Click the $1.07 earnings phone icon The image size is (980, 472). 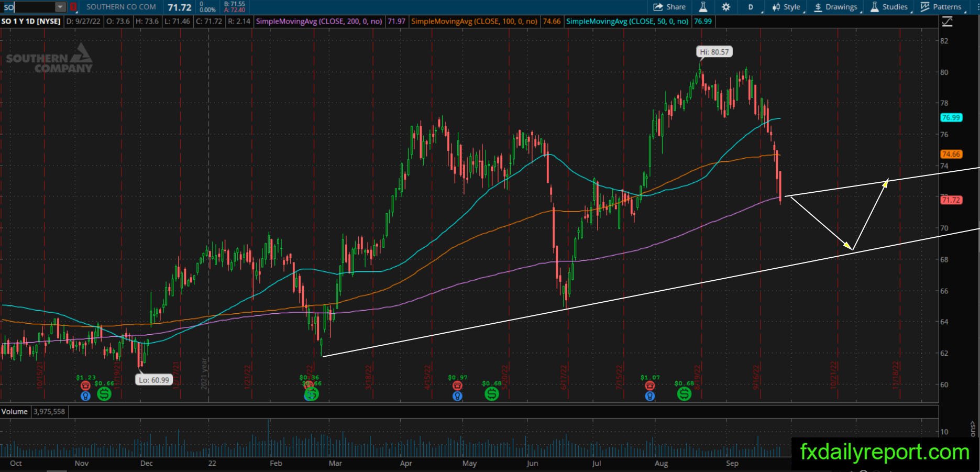pos(649,386)
